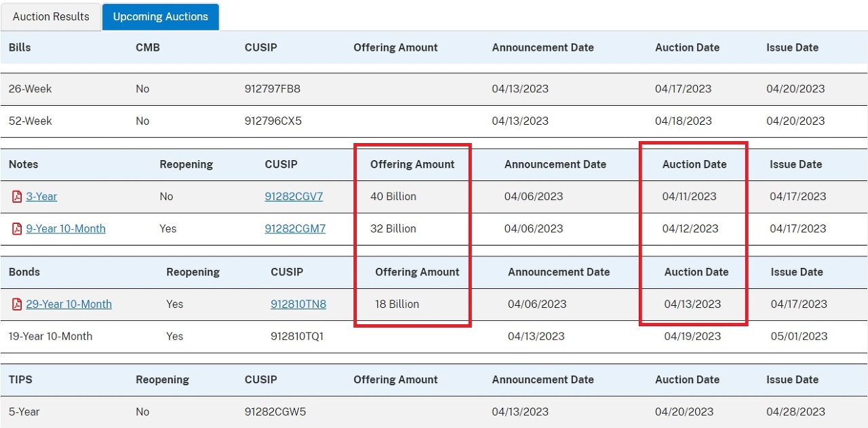The height and width of the screenshot is (428, 868).
Task: Click auction date 04/12/2023
Action: point(690,229)
